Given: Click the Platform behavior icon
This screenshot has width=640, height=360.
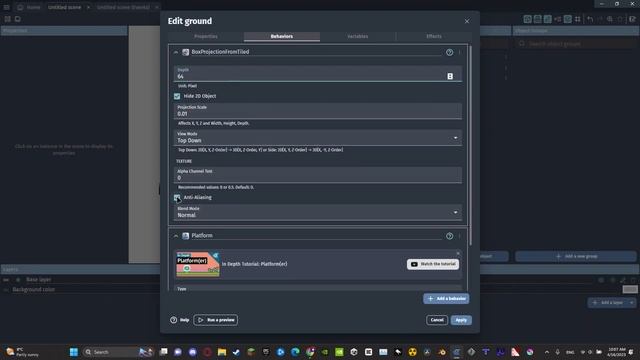Looking at the screenshot, I should (185, 236).
